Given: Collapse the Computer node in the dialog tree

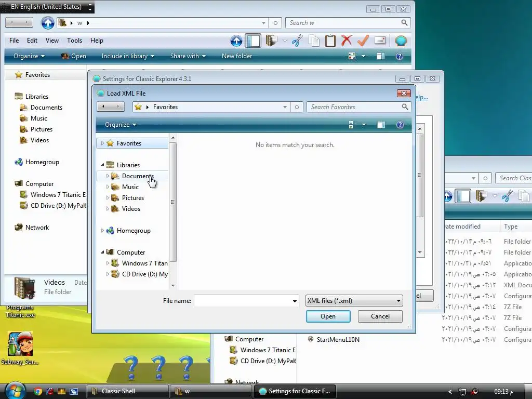Looking at the screenshot, I should pyautogui.click(x=102, y=252).
